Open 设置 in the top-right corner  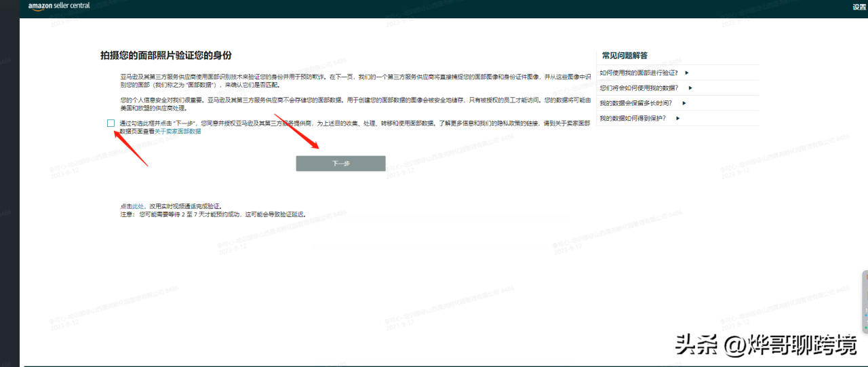click(x=859, y=7)
